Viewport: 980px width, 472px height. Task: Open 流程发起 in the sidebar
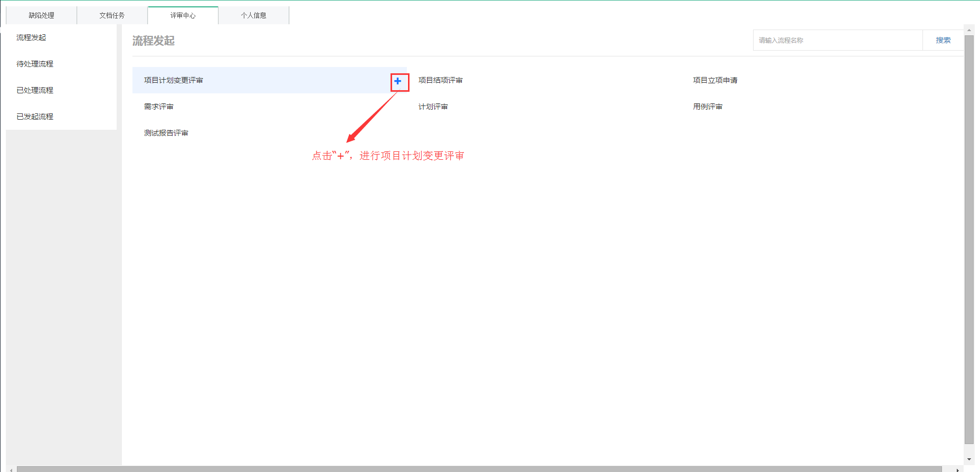tap(31, 37)
